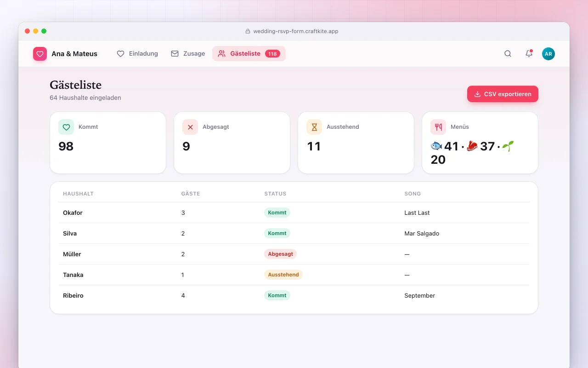Click the red X icon in Abgesagt card
This screenshot has width=588, height=368.
pyautogui.click(x=190, y=127)
